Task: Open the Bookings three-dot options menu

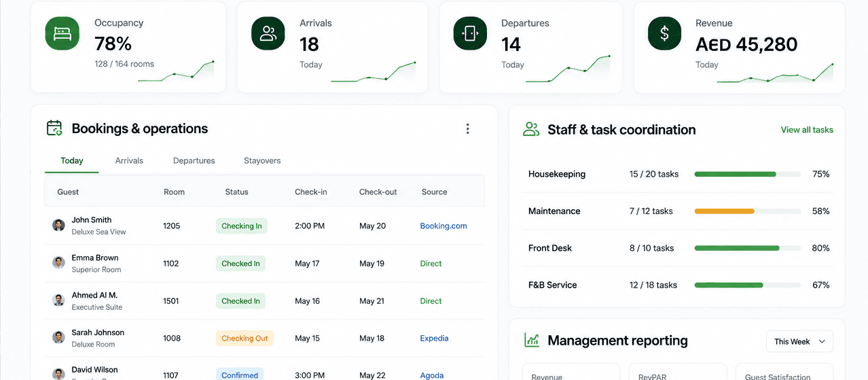Action: 467,128
